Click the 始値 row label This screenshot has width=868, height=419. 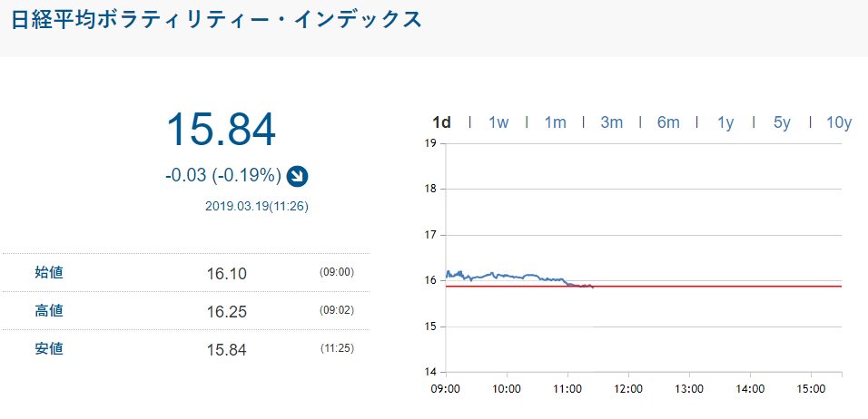coord(49,272)
